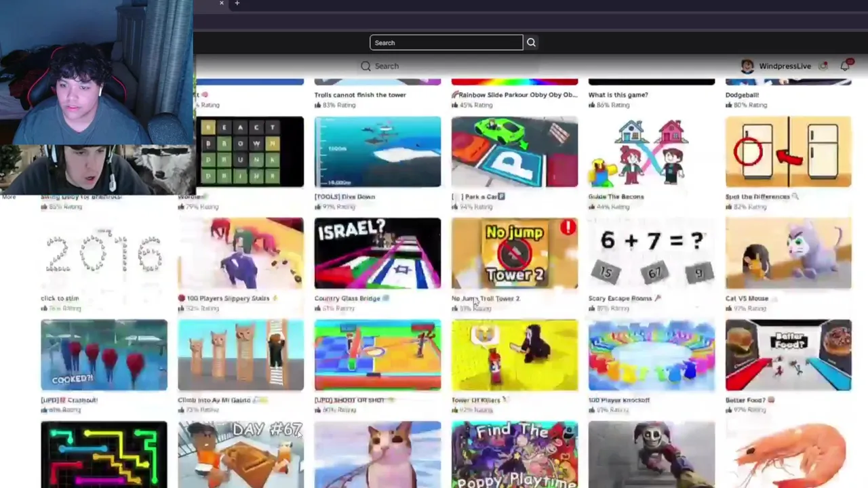Click the '86% Rating' text under What is this game?
The width and height of the screenshot is (868, 488).
pos(613,105)
